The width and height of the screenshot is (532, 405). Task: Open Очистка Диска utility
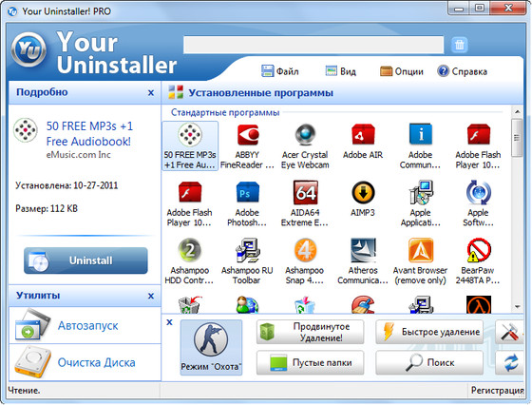(85, 362)
